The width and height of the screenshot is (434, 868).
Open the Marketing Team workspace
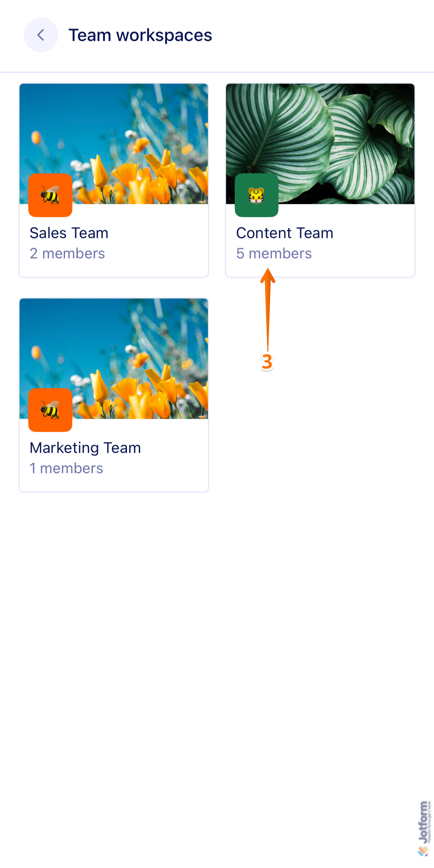pos(114,448)
